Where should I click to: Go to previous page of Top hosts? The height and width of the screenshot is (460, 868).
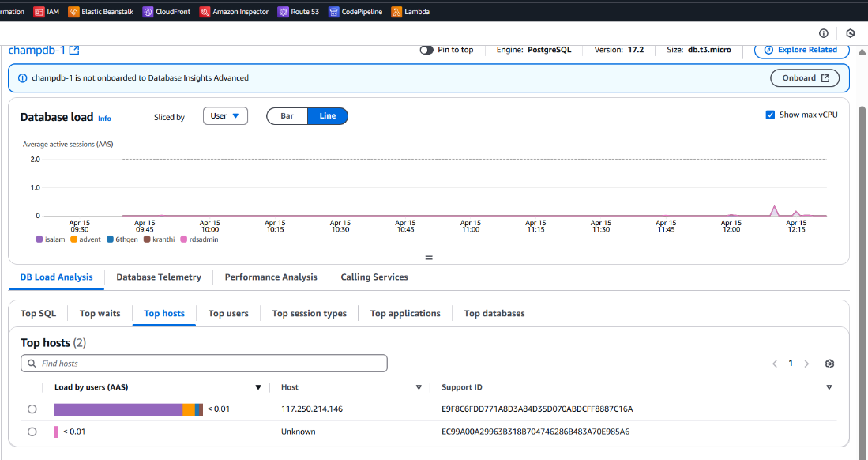click(775, 364)
